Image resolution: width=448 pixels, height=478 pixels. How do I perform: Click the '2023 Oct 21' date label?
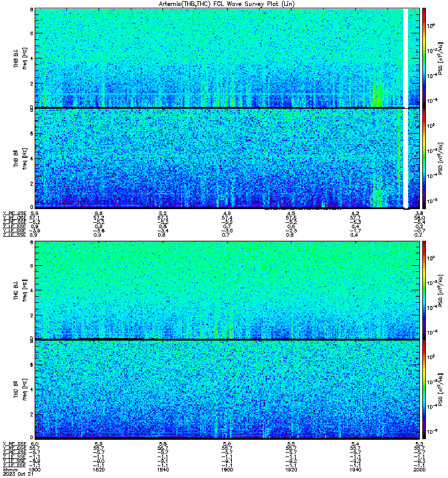point(19,474)
